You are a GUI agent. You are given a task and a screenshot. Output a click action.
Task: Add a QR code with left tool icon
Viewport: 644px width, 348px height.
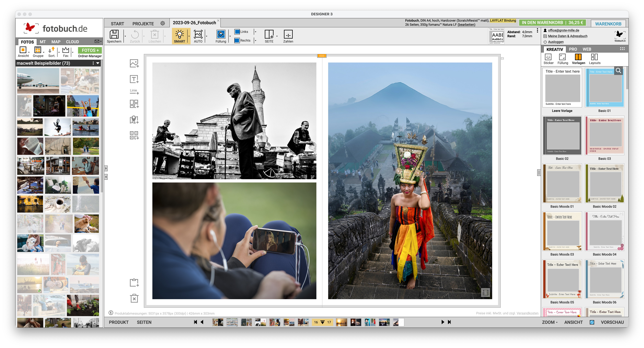[134, 135]
